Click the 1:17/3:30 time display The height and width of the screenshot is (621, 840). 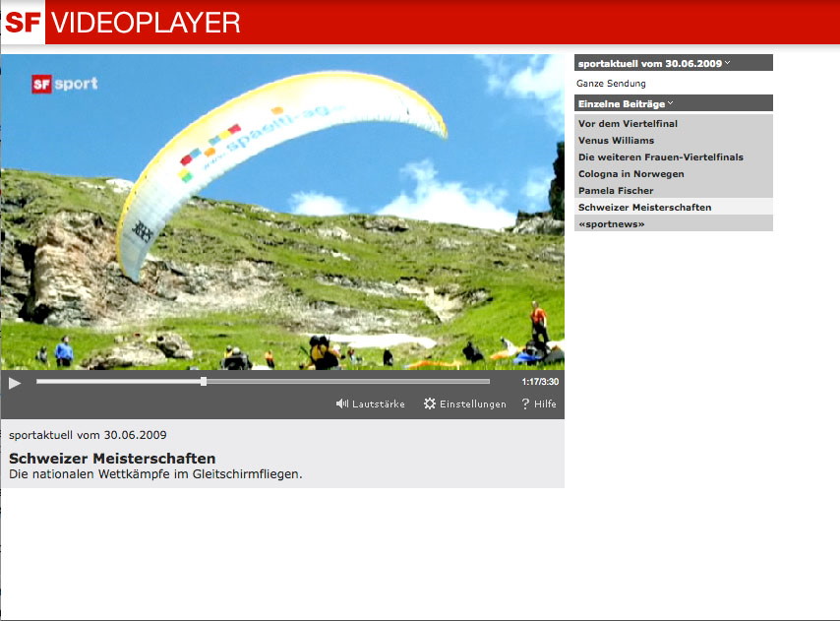click(x=540, y=382)
